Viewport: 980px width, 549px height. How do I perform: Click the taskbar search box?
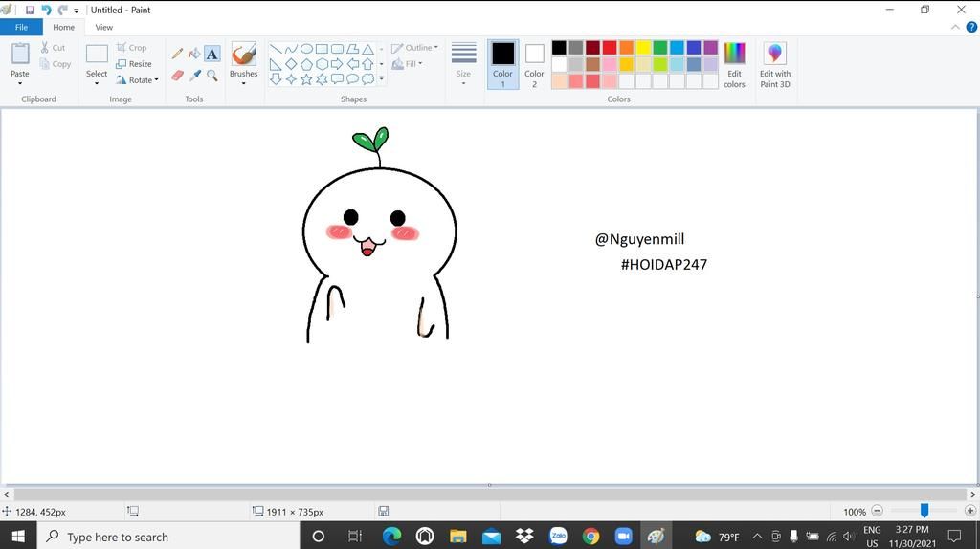tap(168, 537)
